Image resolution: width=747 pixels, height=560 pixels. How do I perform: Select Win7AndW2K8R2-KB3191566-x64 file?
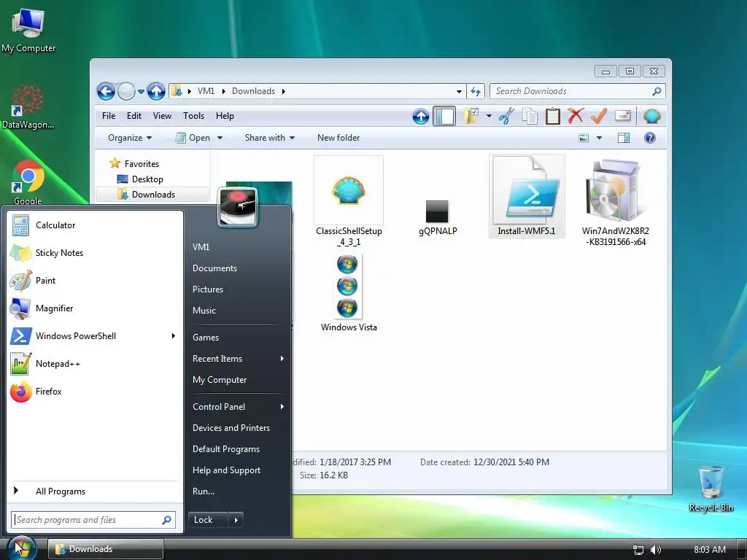615,203
